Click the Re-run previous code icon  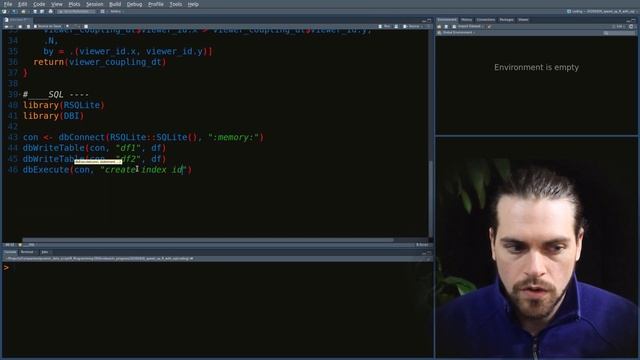(x=396, y=26)
